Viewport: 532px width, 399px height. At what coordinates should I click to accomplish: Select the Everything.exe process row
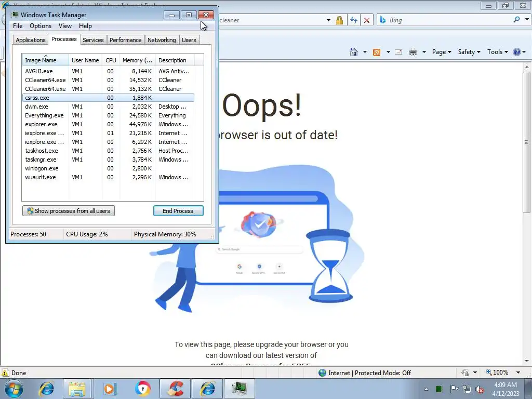(x=108, y=115)
